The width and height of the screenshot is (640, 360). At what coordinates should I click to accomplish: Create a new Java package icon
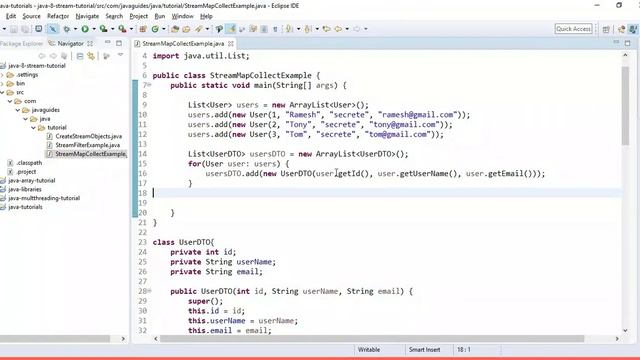pos(143,29)
